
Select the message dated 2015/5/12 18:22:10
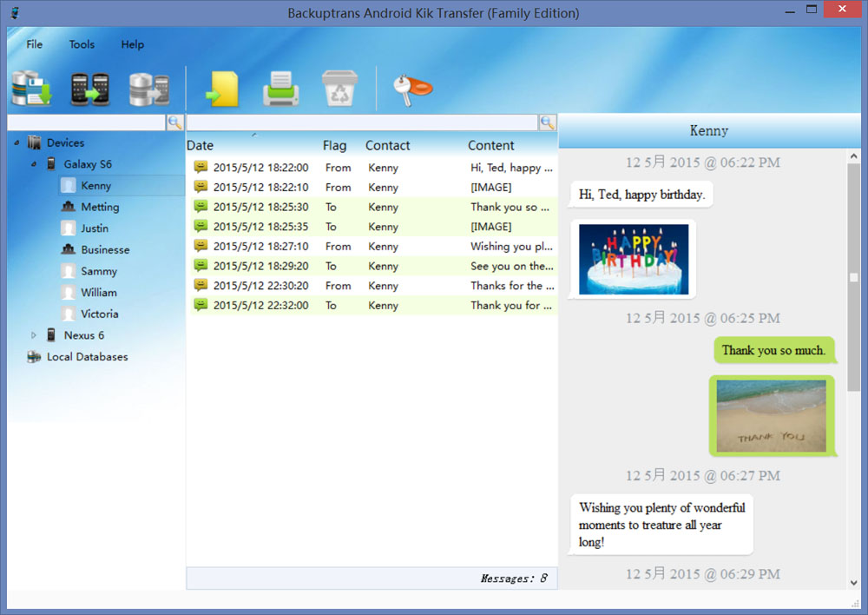point(373,187)
